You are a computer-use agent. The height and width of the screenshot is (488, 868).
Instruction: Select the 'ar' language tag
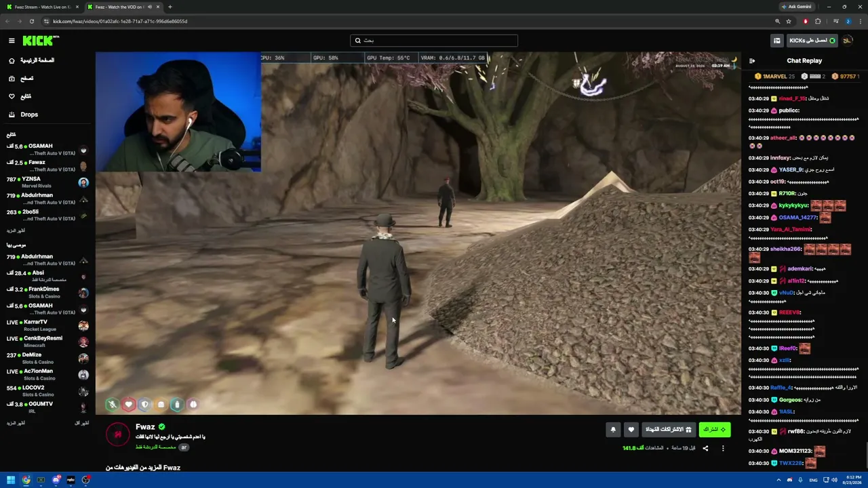(183, 447)
